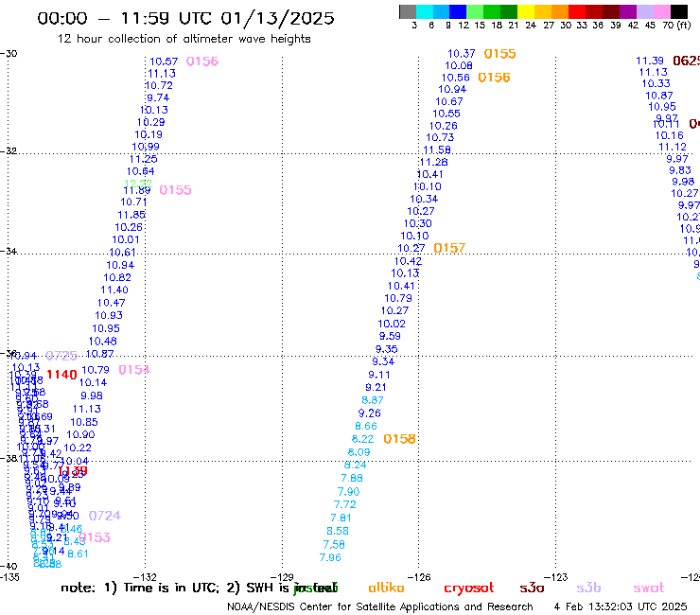
Task: Click the NOAA/NESDIS Center credit line
Action: coord(380,606)
